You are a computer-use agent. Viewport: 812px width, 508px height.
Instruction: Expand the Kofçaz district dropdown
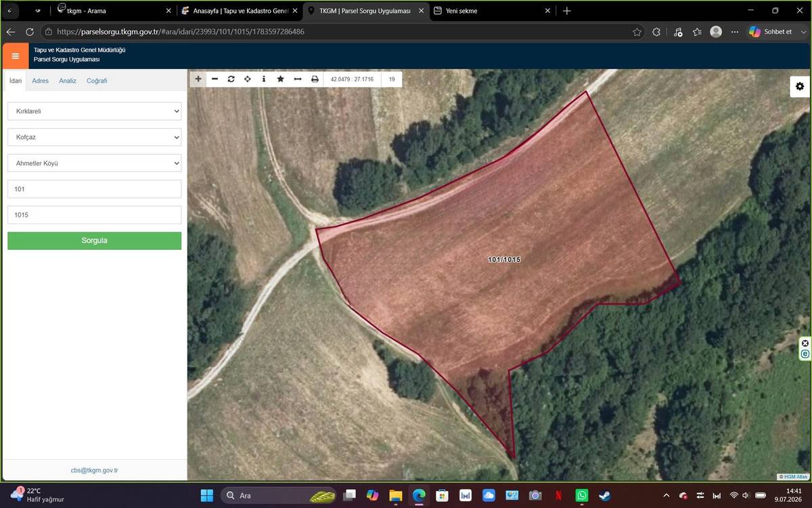[x=94, y=137]
